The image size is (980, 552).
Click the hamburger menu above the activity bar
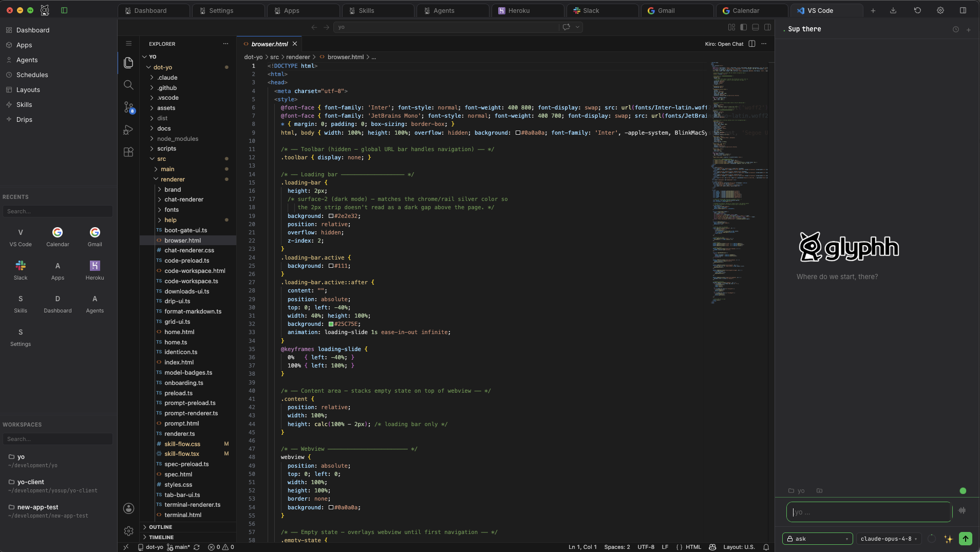click(x=129, y=44)
